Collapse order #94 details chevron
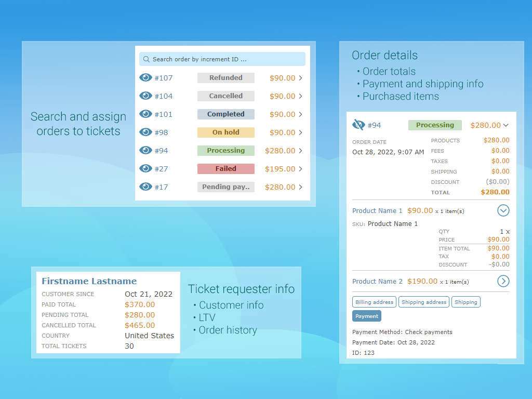The image size is (532, 399). point(506,125)
